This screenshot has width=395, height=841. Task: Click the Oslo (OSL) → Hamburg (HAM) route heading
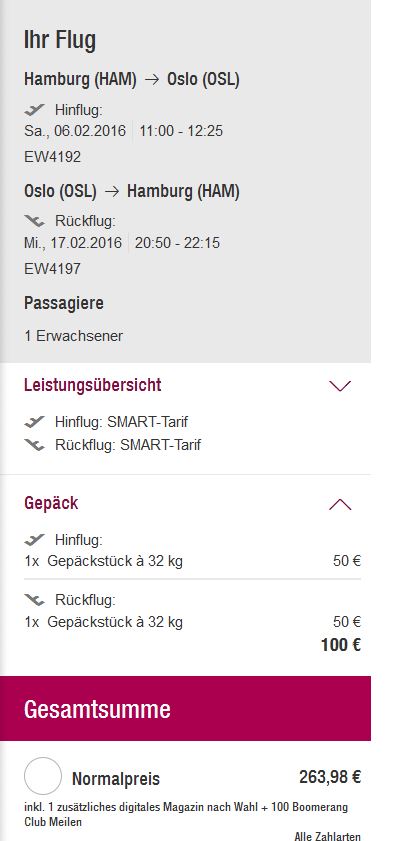click(132, 191)
